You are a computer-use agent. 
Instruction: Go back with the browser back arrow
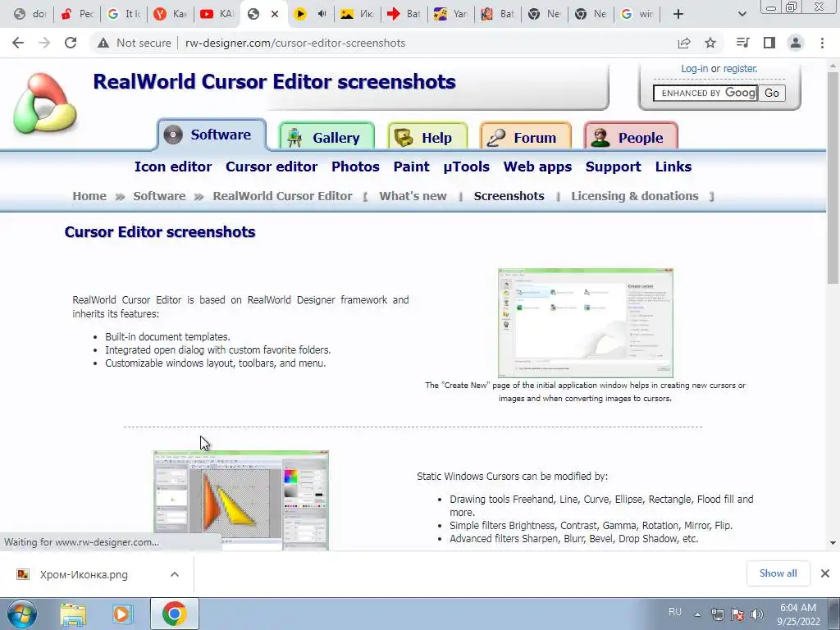(x=18, y=43)
